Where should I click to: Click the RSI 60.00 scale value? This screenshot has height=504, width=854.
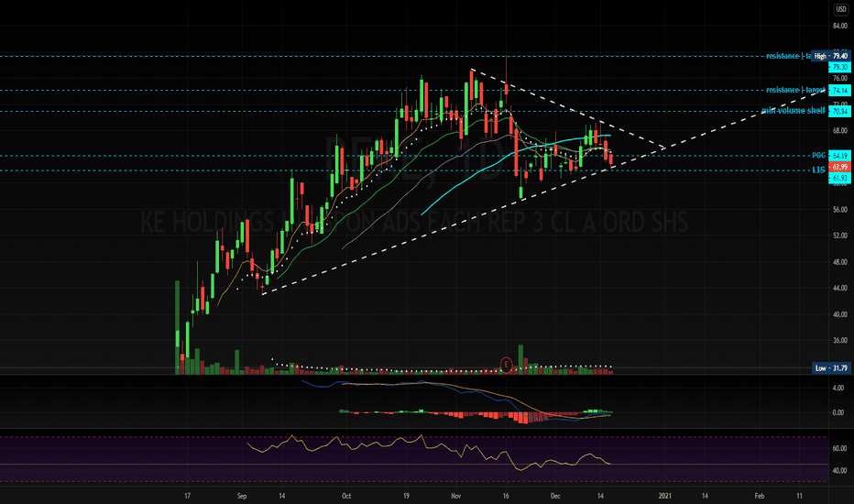coord(840,448)
